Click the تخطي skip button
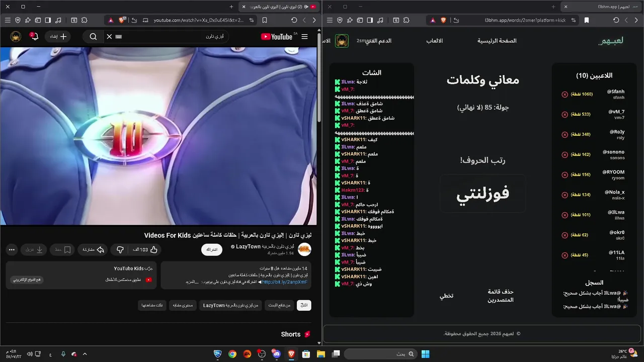The image size is (644, 362). (x=447, y=296)
